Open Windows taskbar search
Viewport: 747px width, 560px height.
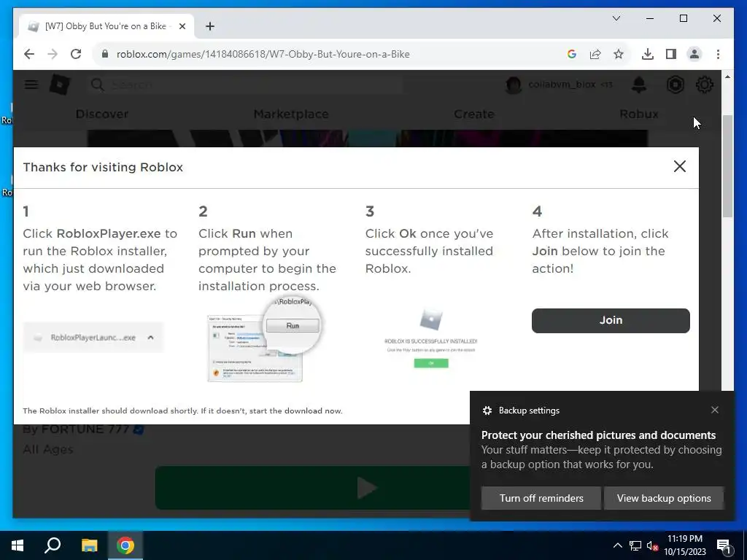[53, 545]
